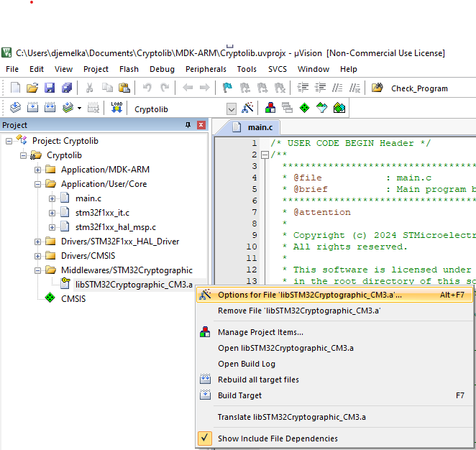Open the Debug menu

(162, 69)
